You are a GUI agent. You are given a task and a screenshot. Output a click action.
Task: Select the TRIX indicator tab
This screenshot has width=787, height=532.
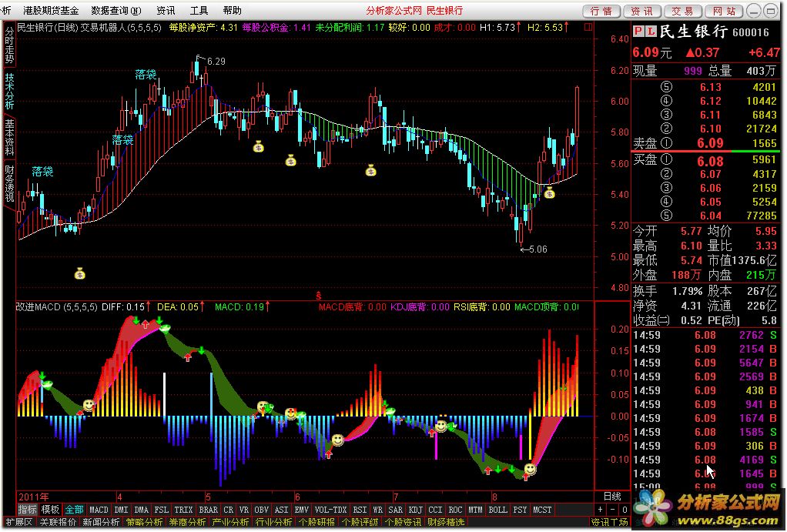click(x=183, y=510)
